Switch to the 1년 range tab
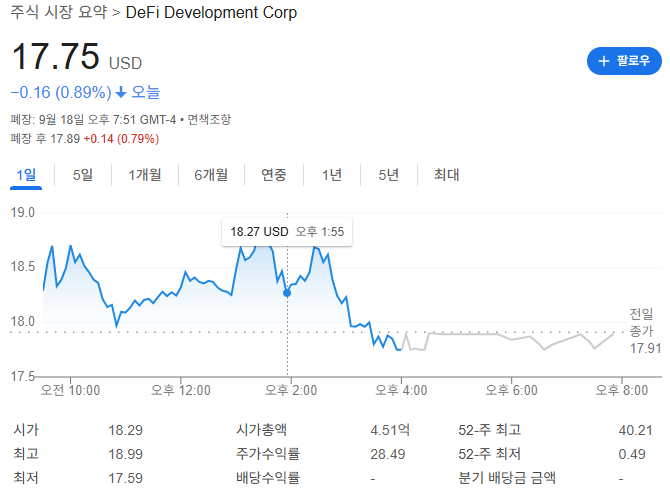Viewport: 670px width, 496px height. coord(332,175)
